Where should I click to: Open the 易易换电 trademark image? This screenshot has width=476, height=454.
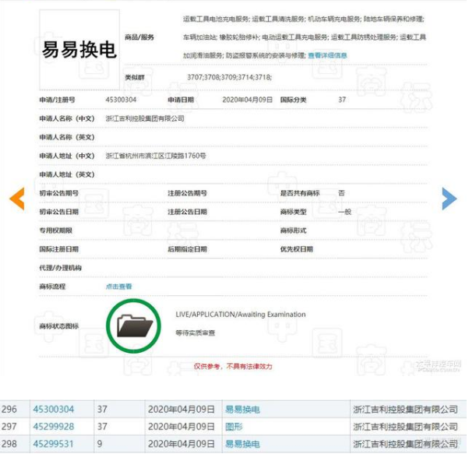click(x=79, y=50)
